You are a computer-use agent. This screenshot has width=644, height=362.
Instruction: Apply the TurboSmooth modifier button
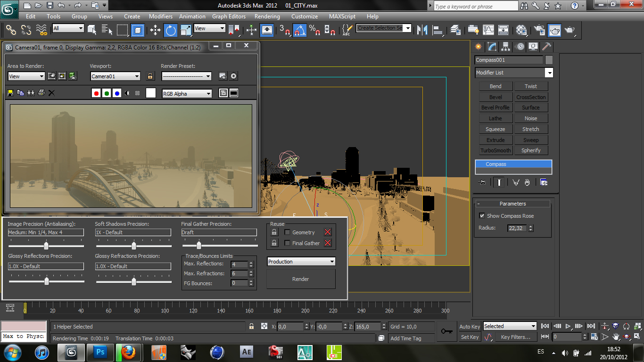click(495, 150)
